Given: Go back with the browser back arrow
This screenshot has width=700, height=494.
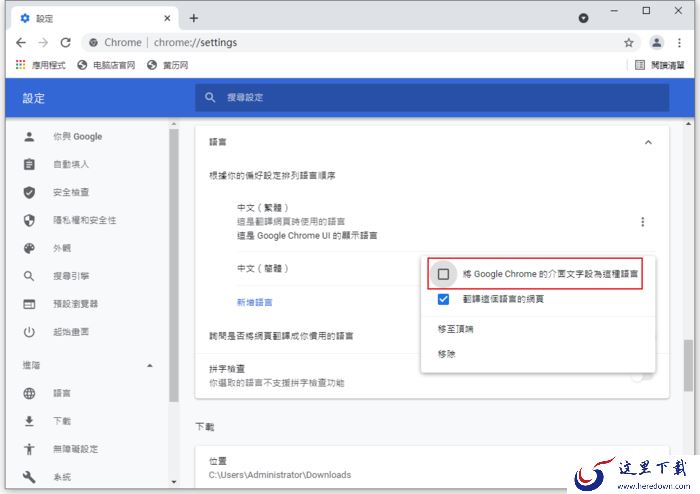Looking at the screenshot, I should pos(21,42).
